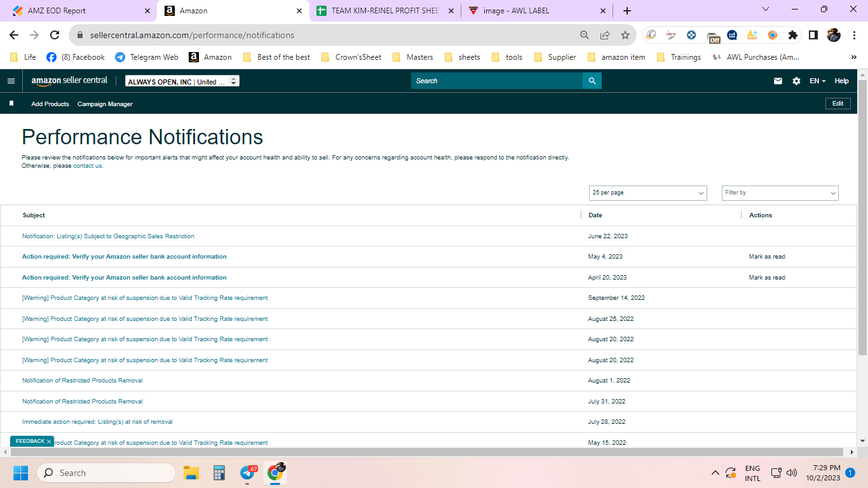Mark the April 20, 2023 notification as read

(x=767, y=278)
